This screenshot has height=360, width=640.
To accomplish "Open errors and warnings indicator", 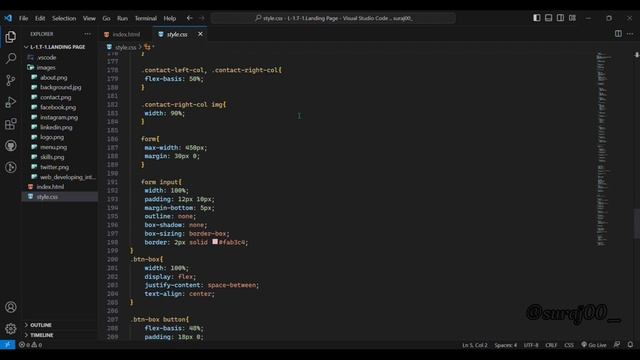I will 30,345.
